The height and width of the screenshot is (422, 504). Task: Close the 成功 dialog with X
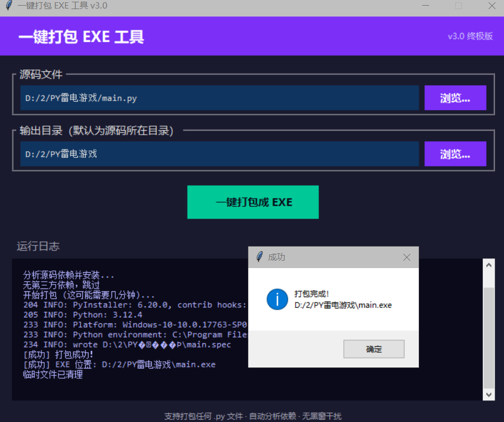[407, 257]
